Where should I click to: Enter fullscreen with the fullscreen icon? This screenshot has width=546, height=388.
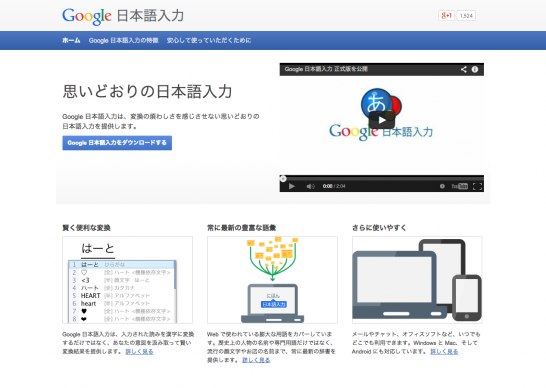pyautogui.click(x=477, y=186)
